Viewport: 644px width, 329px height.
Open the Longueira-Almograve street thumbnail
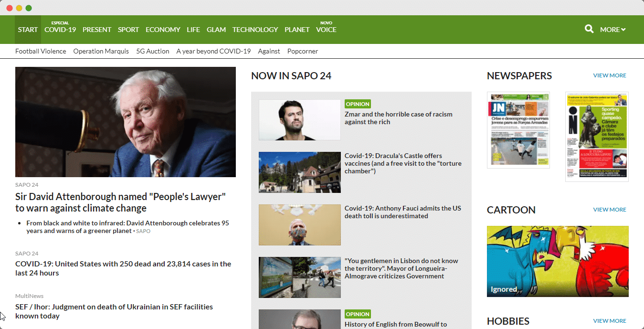pyautogui.click(x=300, y=277)
